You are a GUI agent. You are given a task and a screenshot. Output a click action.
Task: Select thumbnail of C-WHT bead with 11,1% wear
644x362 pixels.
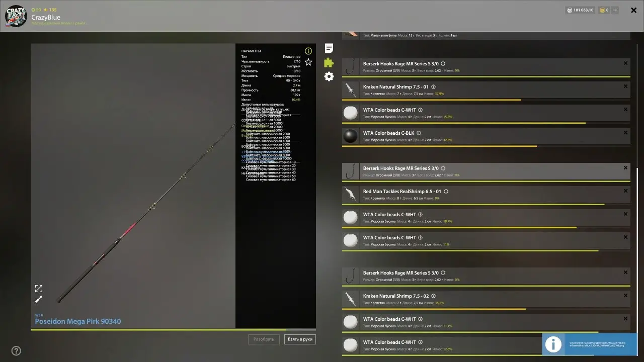coord(350,322)
